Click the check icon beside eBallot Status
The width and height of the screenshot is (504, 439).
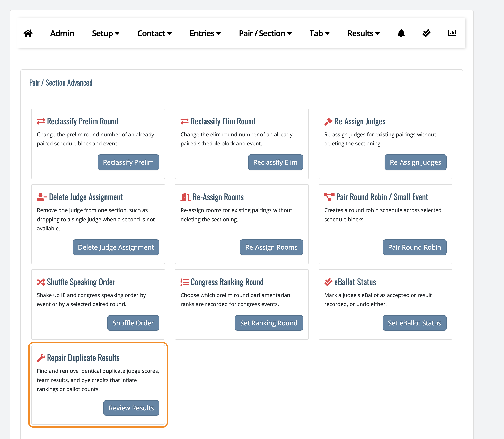[328, 282]
